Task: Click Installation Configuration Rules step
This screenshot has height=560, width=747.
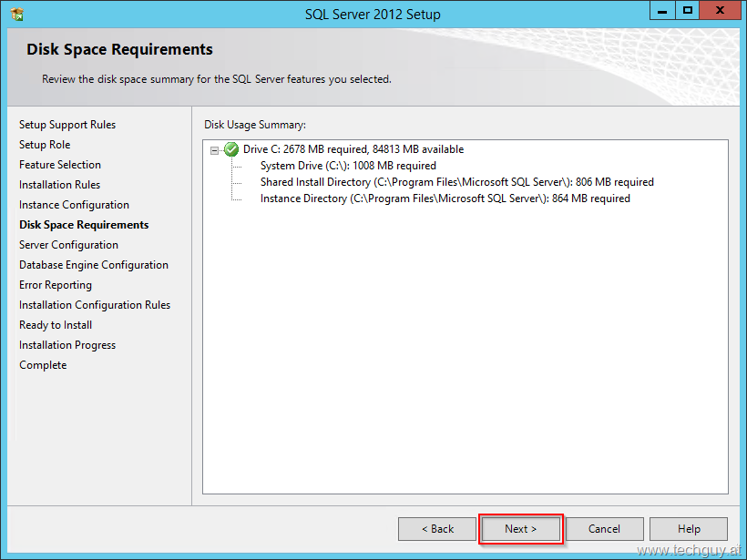Action: tap(95, 305)
